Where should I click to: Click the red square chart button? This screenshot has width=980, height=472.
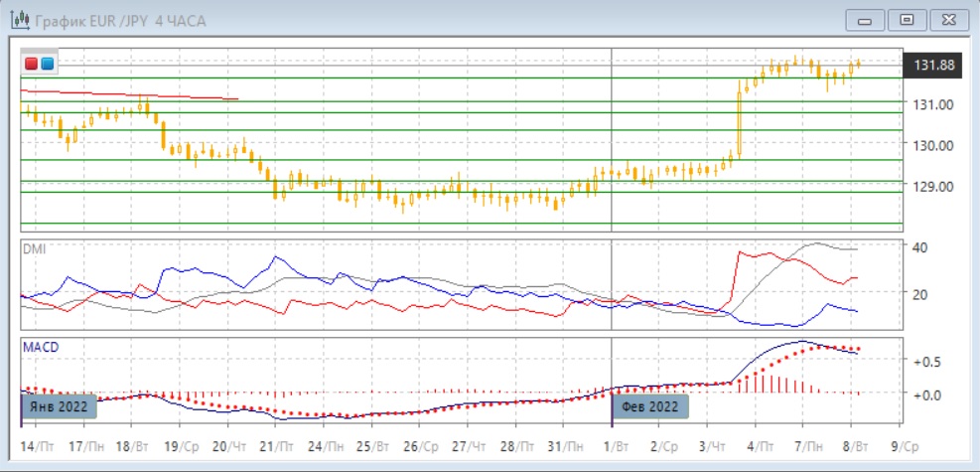click(31, 65)
